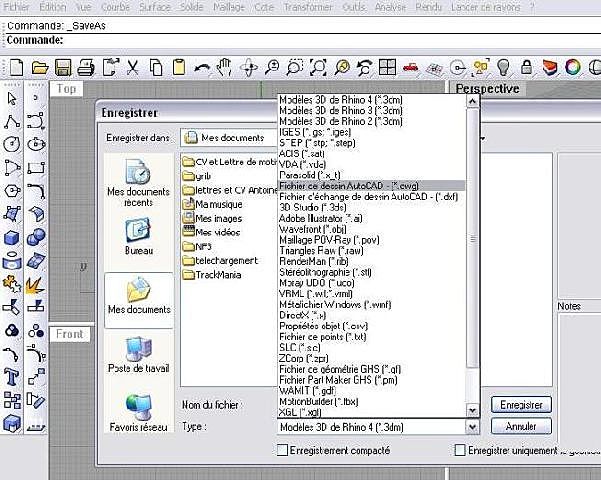Toggle Enregistrer uniquement la géométrie checkbox

pyautogui.click(x=460, y=450)
